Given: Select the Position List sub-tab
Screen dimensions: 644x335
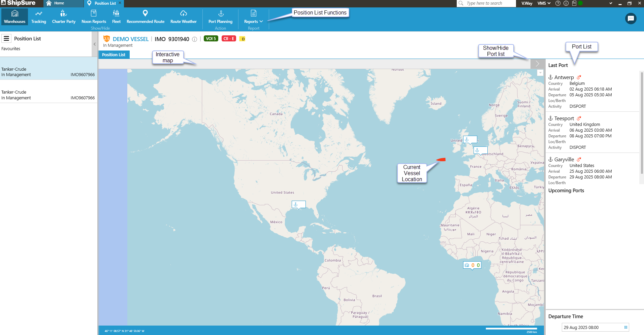Looking at the screenshot, I should (114, 55).
